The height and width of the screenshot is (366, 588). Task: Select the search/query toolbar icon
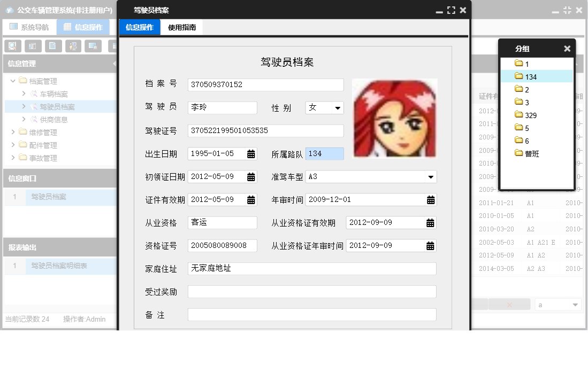[12, 46]
